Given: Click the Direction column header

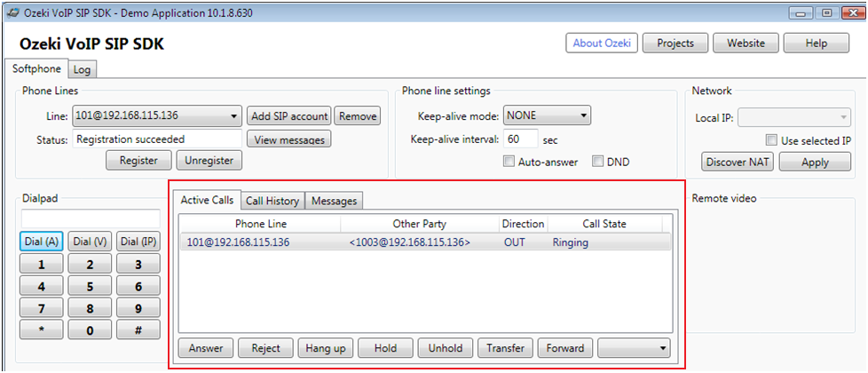Looking at the screenshot, I should [523, 224].
